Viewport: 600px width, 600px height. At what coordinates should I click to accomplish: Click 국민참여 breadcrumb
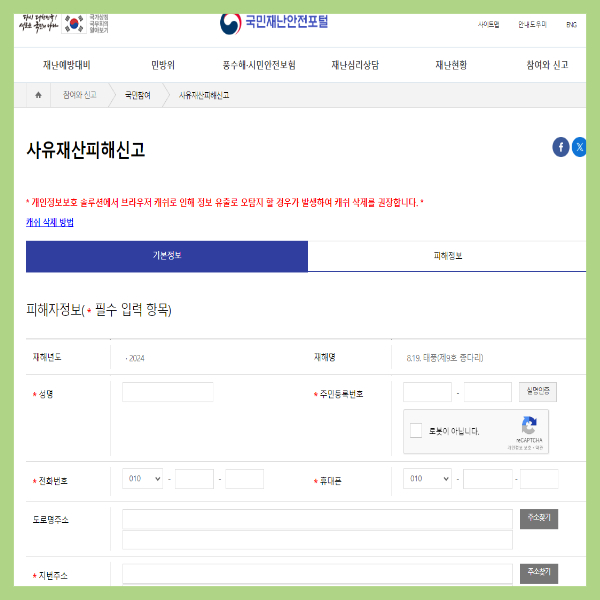(138, 95)
